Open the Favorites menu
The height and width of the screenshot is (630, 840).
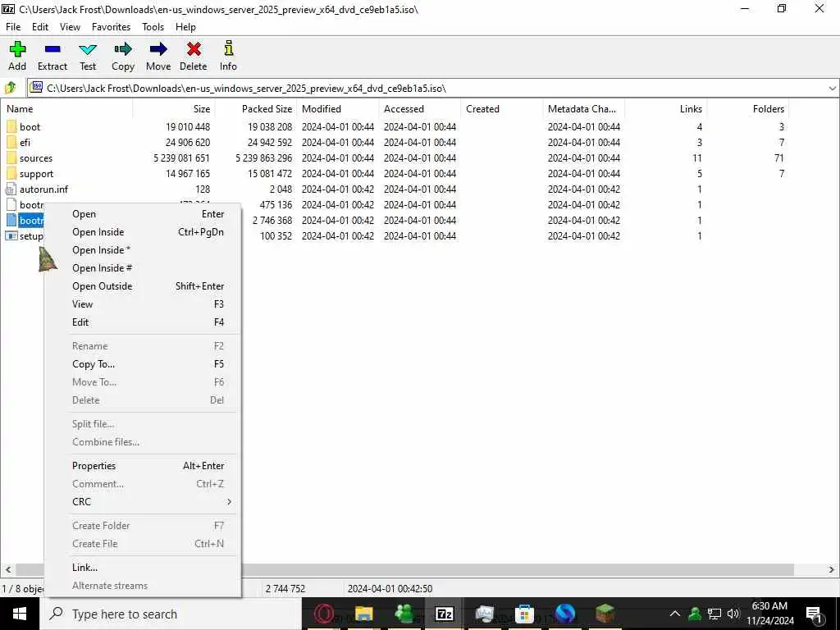pyautogui.click(x=111, y=27)
